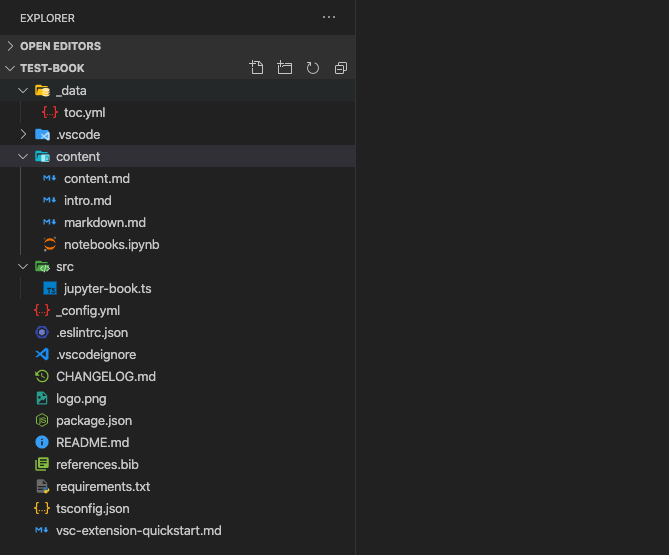The width and height of the screenshot is (669, 555).
Task: Open the tsconfig.json file
Action: tap(93, 509)
